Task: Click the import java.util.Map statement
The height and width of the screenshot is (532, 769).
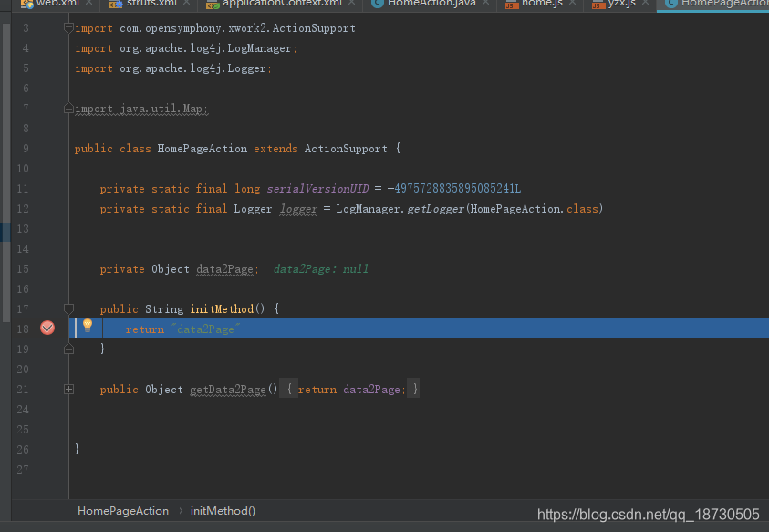Action: pos(141,109)
